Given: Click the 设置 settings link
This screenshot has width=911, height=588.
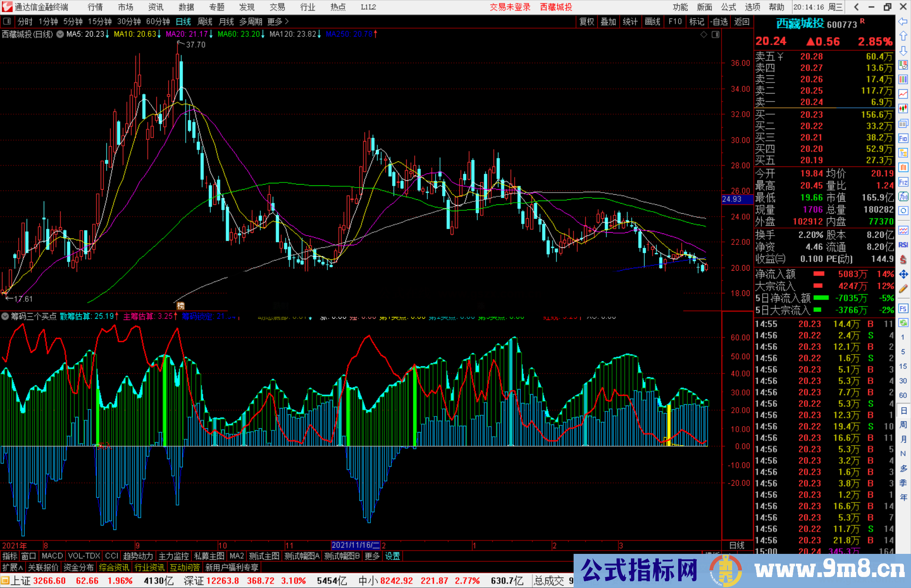Looking at the screenshot, I should pyautogui.click(x=392, y=556).
